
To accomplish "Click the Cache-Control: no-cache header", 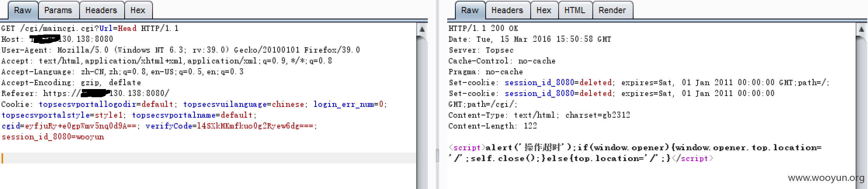I will tap(502, 61).
